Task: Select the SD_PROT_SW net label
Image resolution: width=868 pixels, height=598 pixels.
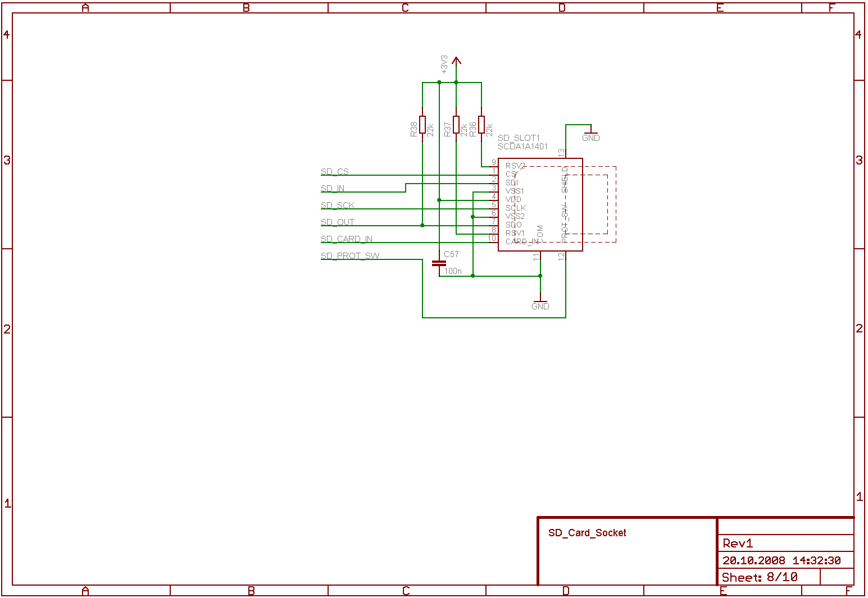Action: (350, 256)
